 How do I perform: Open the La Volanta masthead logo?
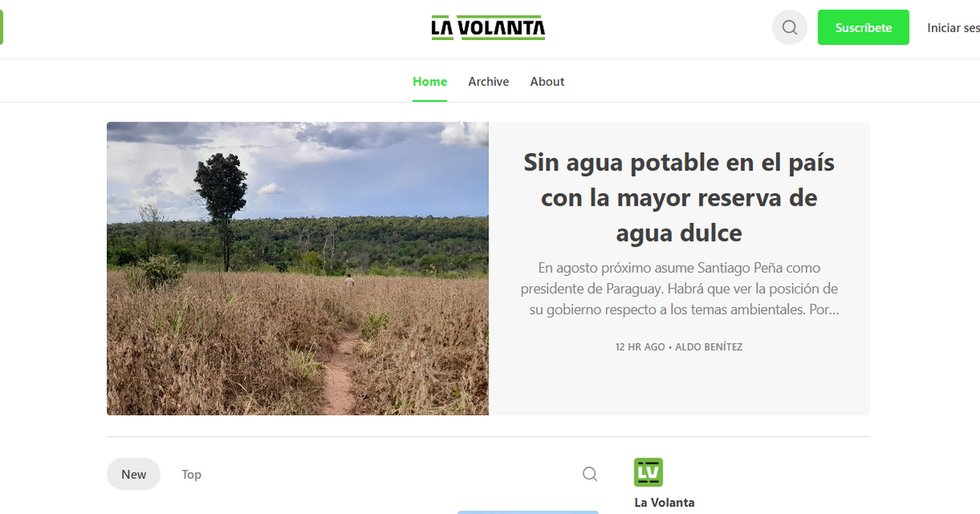488,27
